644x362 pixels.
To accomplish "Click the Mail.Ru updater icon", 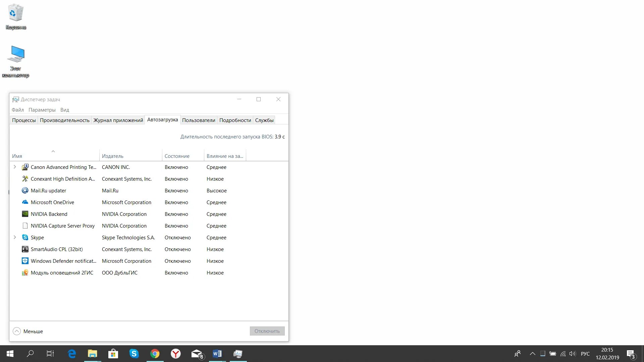I will point(25,190).
